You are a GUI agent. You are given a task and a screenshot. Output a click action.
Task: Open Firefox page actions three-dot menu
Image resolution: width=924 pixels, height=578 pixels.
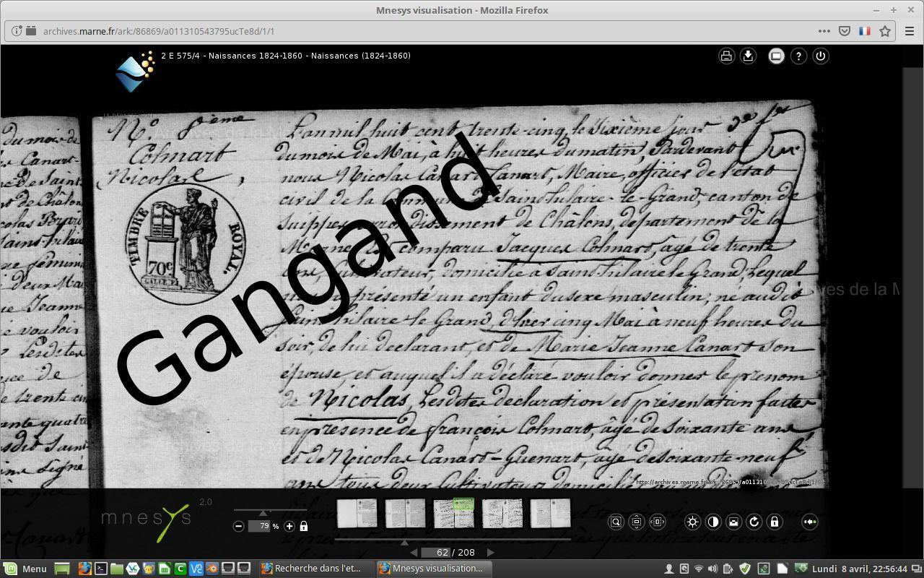tap(824, 31)
